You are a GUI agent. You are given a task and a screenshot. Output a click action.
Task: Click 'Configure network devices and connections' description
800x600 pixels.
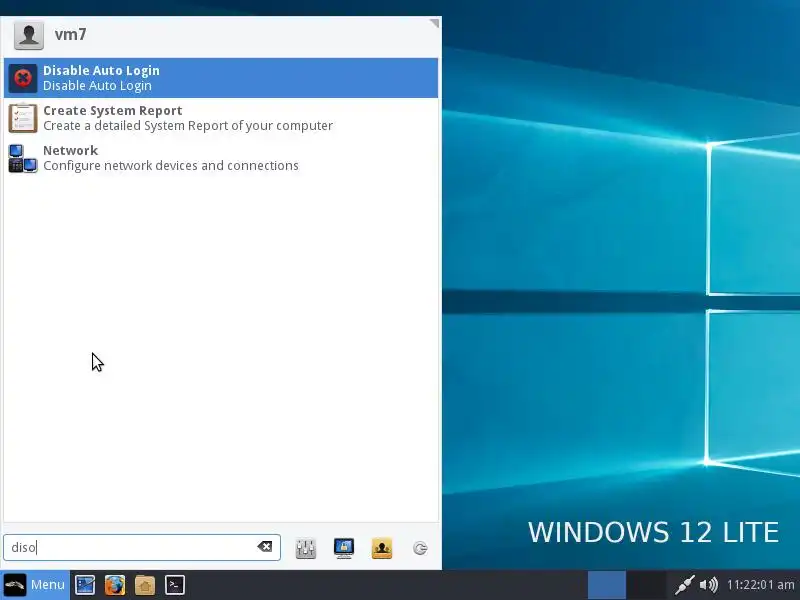tap(171, 166)
